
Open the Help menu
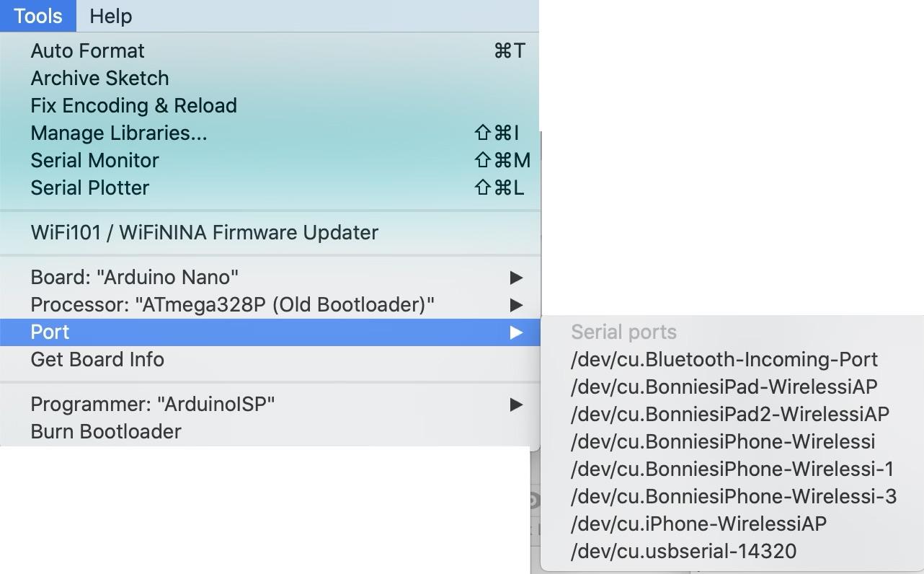coord(110,16)
